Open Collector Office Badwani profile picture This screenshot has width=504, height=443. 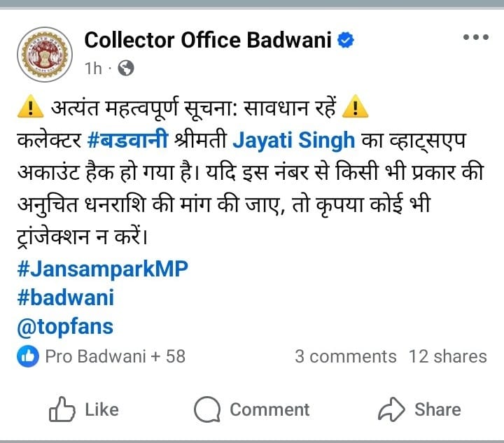(x=45, y=55)
